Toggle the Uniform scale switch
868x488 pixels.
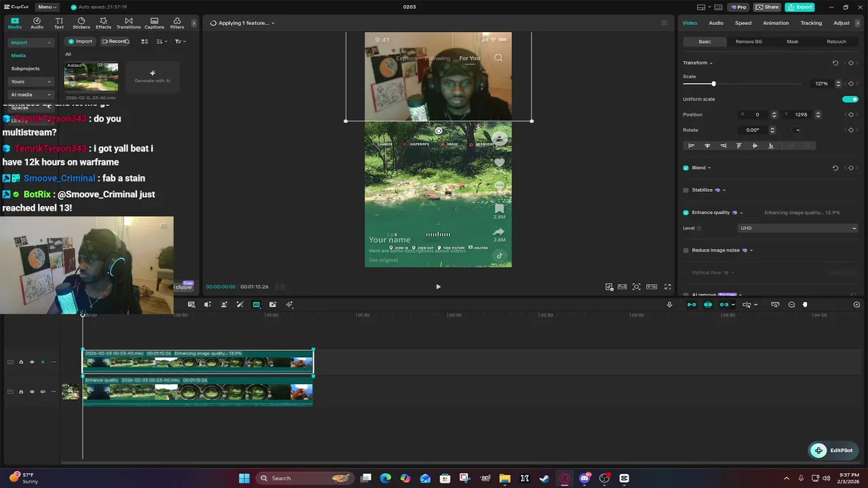(850, 99)
